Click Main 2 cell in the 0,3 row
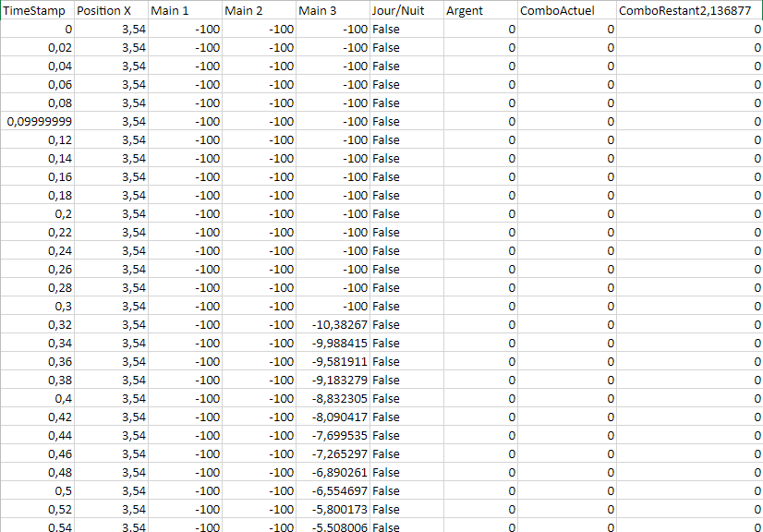 click(x=260, y=307)
